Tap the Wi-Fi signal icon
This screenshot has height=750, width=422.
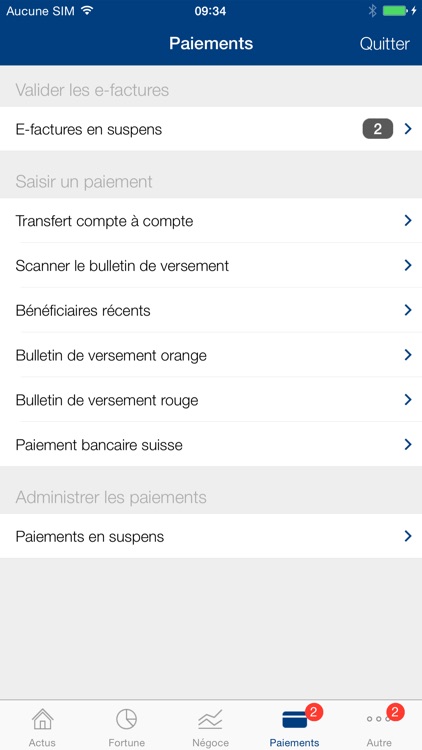87,11
